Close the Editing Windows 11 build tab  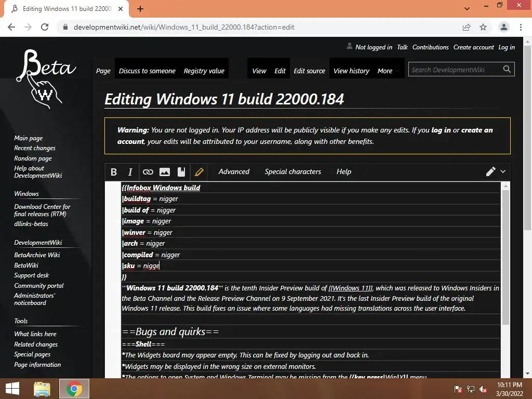point(121,9)
